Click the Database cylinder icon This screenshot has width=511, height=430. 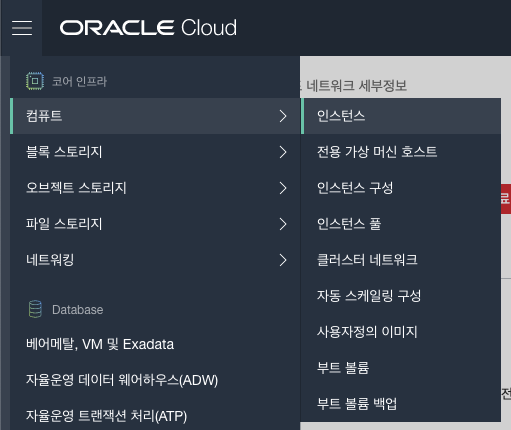tap(35, 309)
